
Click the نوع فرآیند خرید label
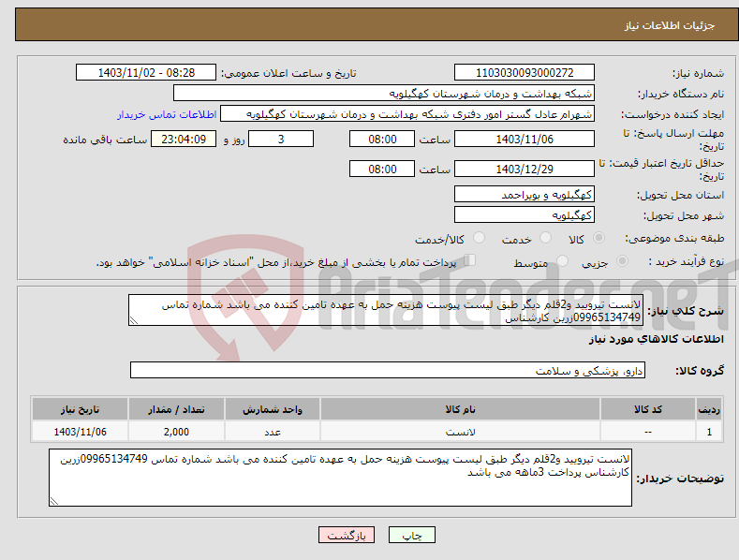click(x=687, y=261)
